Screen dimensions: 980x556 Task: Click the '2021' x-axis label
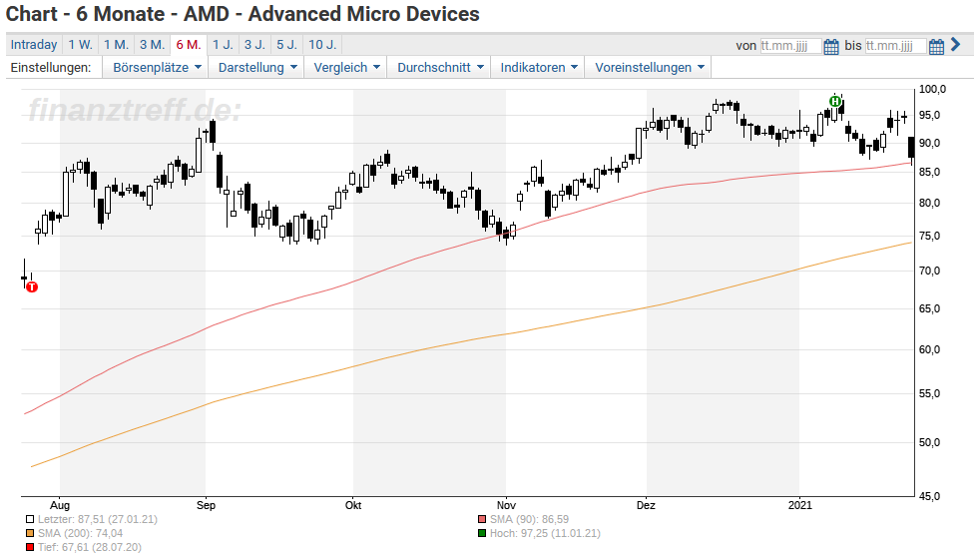(800, 505)
